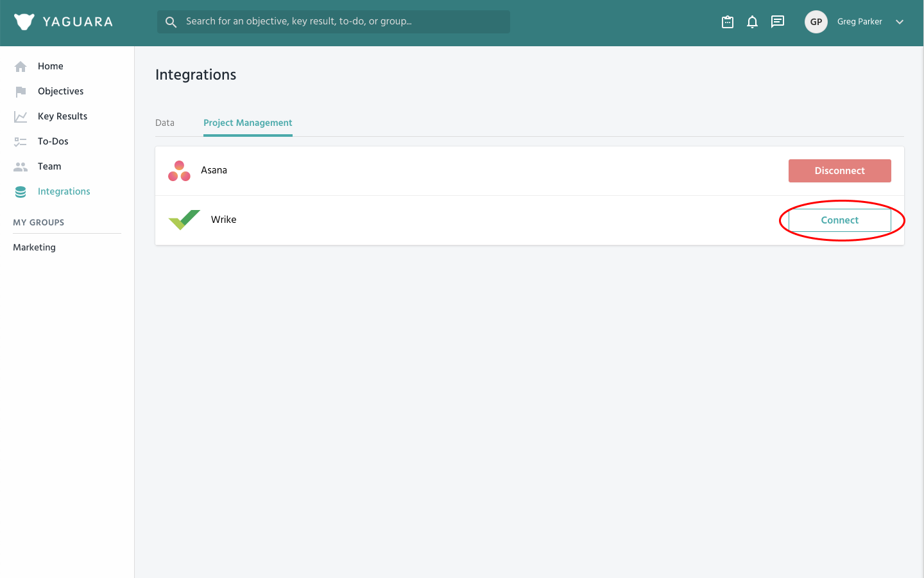Disconnect the Asana integration
The height and width of the screenshot is (578, 924).
point(839,171)
